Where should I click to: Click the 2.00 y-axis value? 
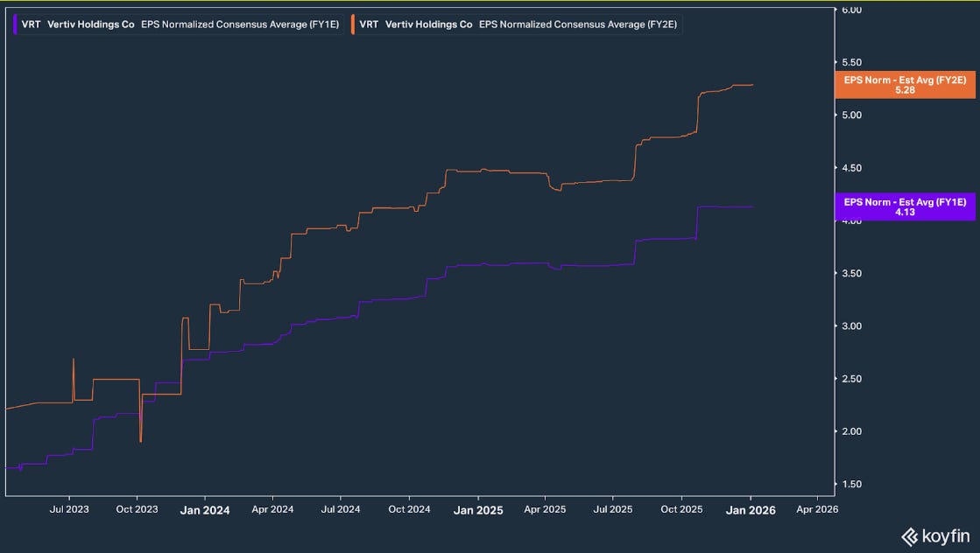(851, 431)
